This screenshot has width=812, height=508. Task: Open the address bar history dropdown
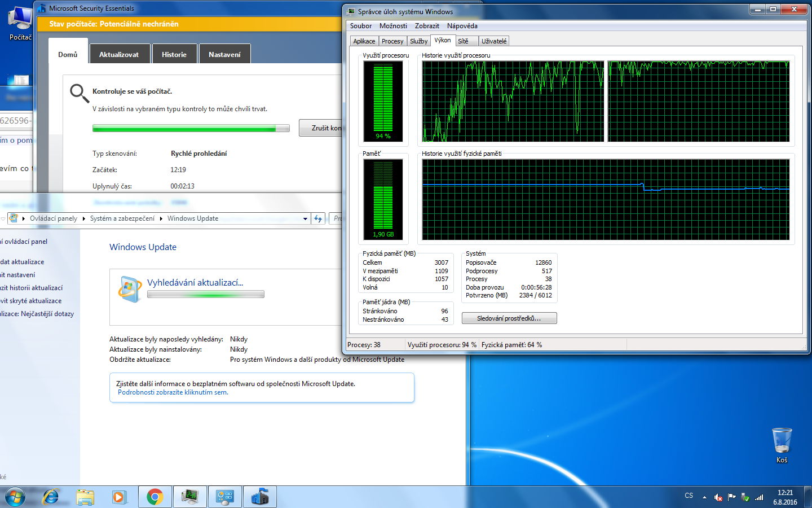click(x=306, y=218)
